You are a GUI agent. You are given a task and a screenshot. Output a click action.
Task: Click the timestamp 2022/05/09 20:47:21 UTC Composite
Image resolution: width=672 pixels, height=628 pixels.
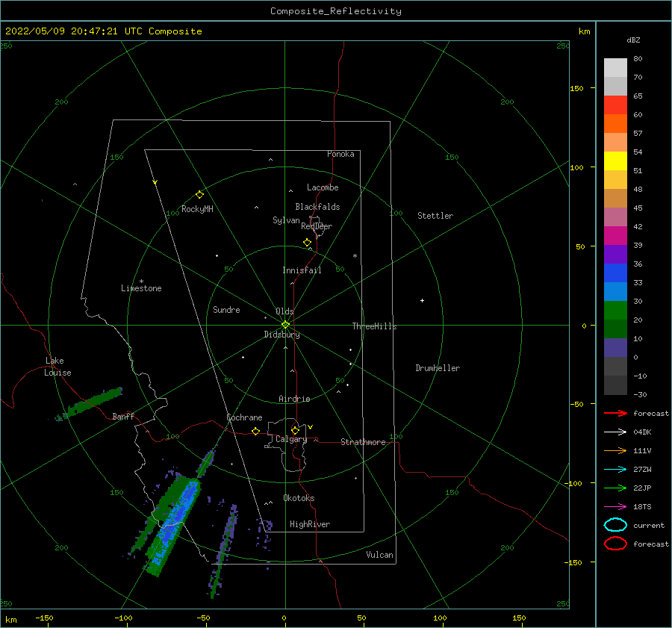(x=104, y=31)
